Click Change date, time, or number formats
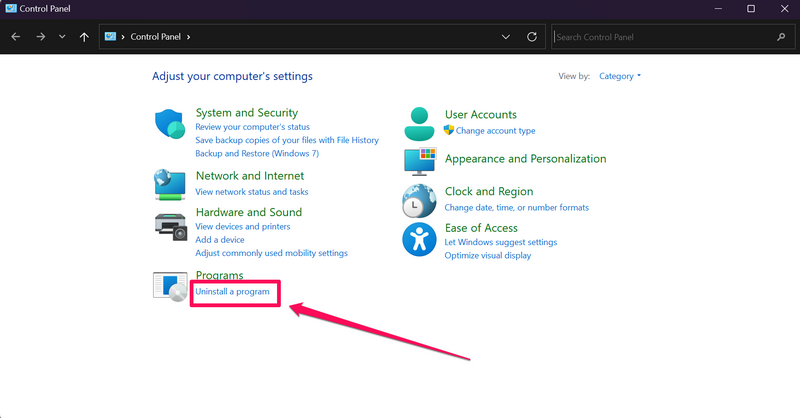The width and height of the screenshot is (800, 418). tap(516, 208)
